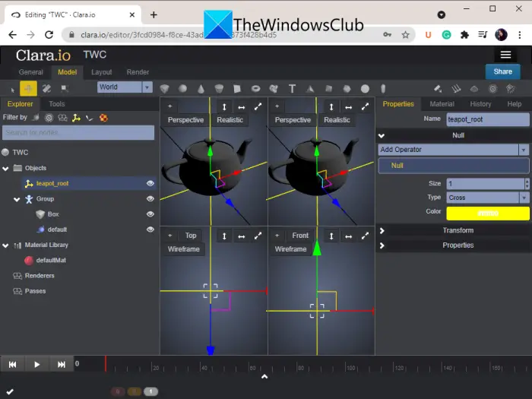Click the red timeline playhead marker
This screenshot has height=399, width=532.
tap(106, 364)
